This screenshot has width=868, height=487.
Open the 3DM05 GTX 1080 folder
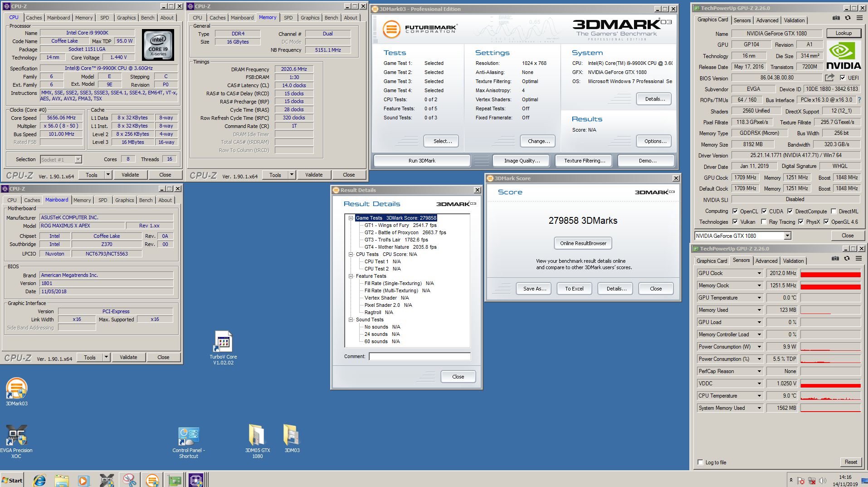257,441
